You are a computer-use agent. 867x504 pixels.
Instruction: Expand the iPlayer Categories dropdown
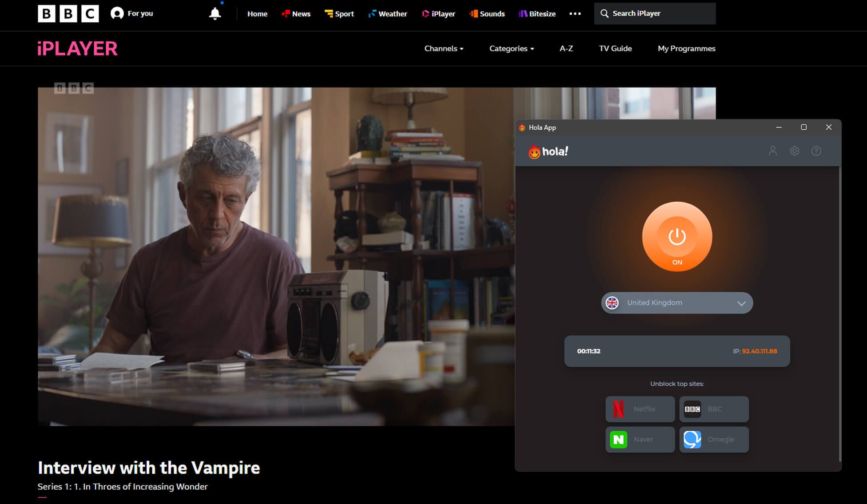coord(511,48)
